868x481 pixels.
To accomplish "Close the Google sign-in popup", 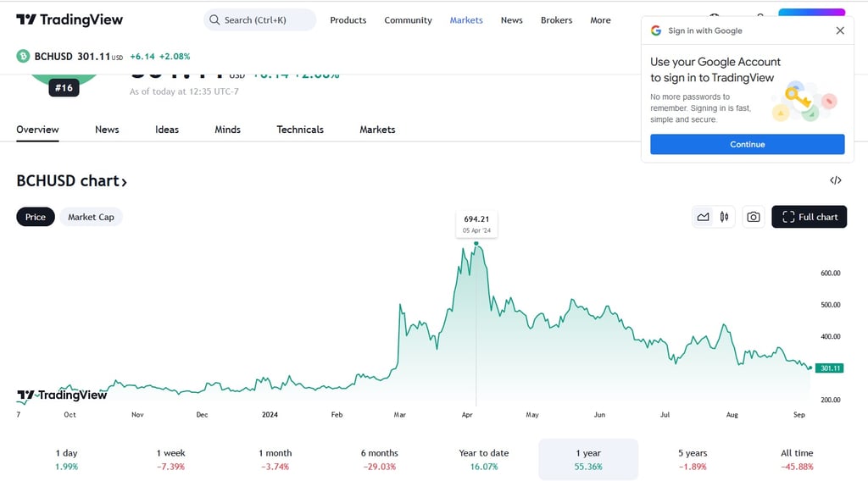I will point(840,30).
